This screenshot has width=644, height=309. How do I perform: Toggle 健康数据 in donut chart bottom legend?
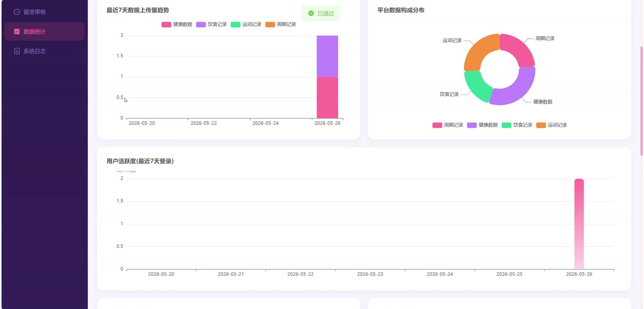point(482,125)
